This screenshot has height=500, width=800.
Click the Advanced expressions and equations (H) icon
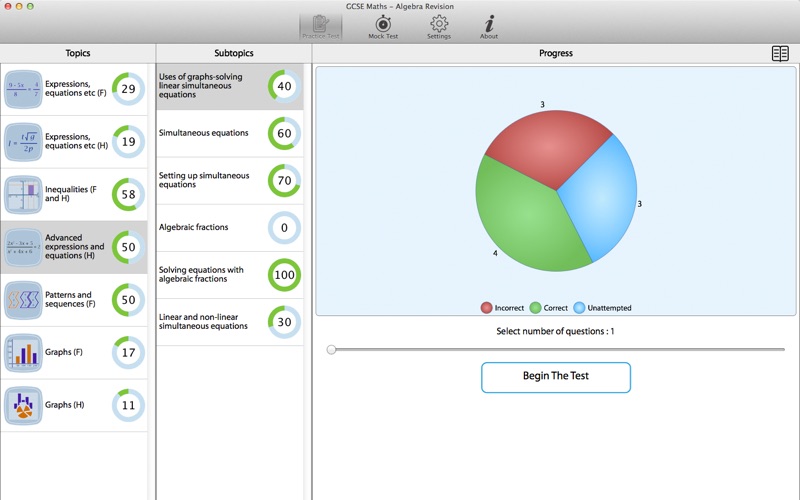point(23,247)
